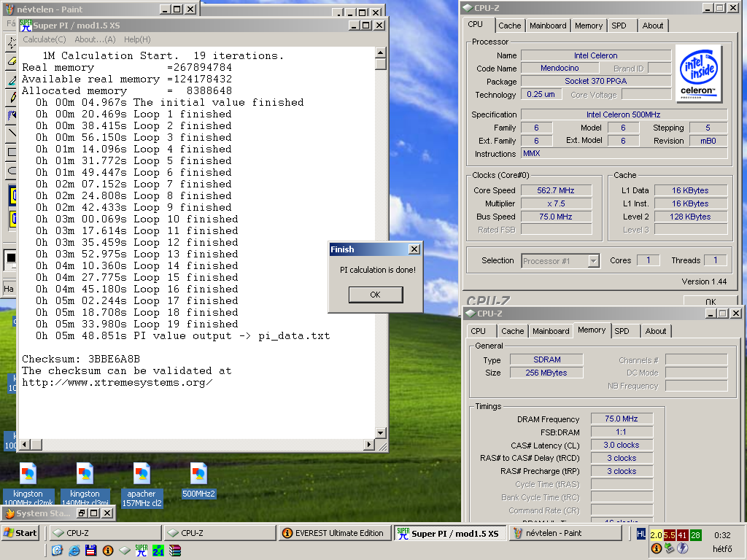Switch to the Mainboard tab in top CPU-Z
This screenshot has height=560, width=747.
tap(548, 26)
